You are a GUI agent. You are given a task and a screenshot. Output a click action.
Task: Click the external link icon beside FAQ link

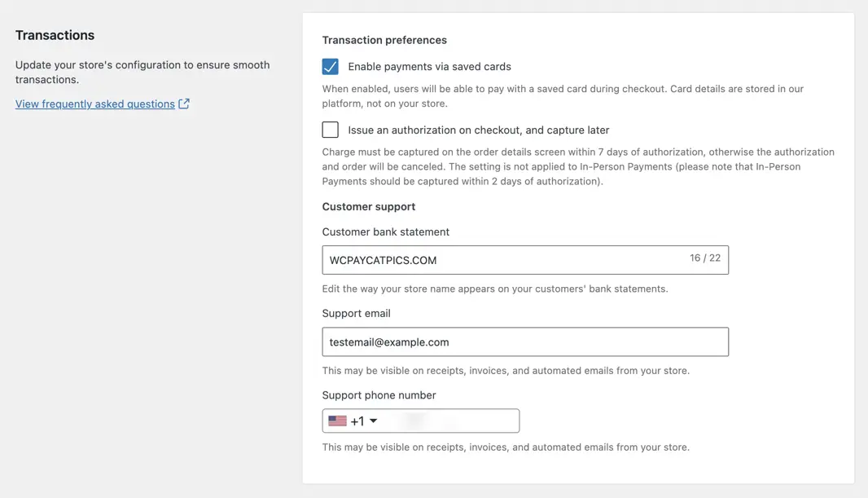184,104
